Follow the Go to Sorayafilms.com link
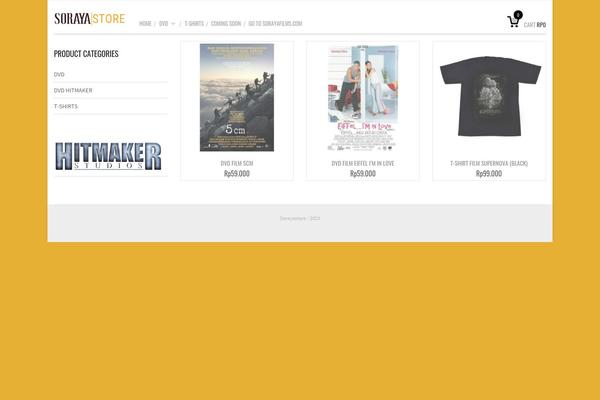Screen dimensions: 600x400 (x=275, y=24)
